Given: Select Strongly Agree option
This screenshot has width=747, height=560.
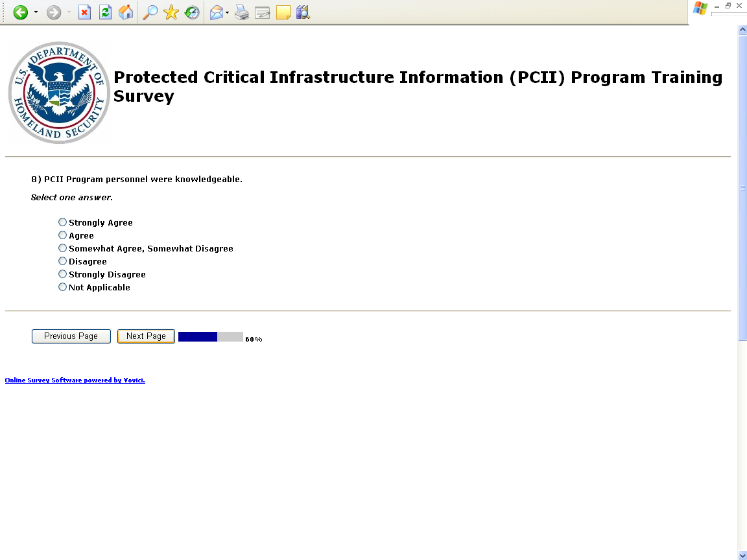Looking at the screenshot, I should coord(62,222).
